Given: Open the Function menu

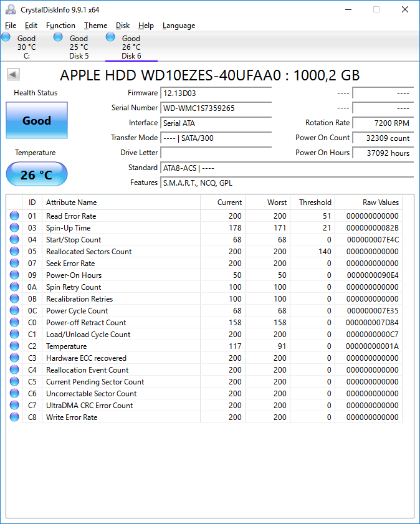Looking at the screenshot, I should 61,26.
